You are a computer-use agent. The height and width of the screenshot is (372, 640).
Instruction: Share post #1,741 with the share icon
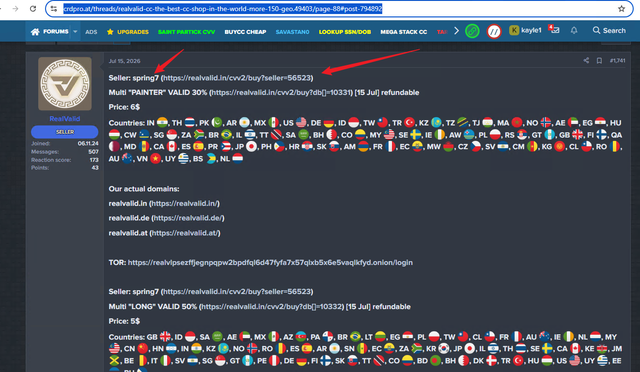(x=586, y=60)
